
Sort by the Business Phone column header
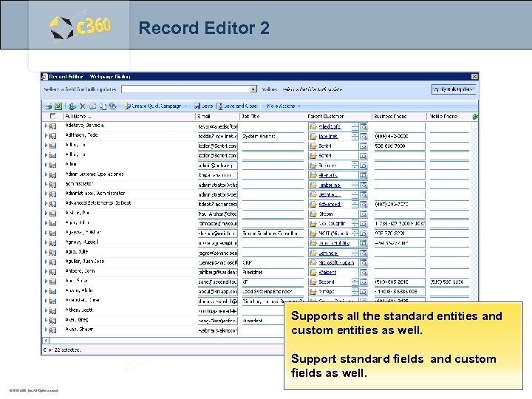pyautogui.click(x=399, y=117)
